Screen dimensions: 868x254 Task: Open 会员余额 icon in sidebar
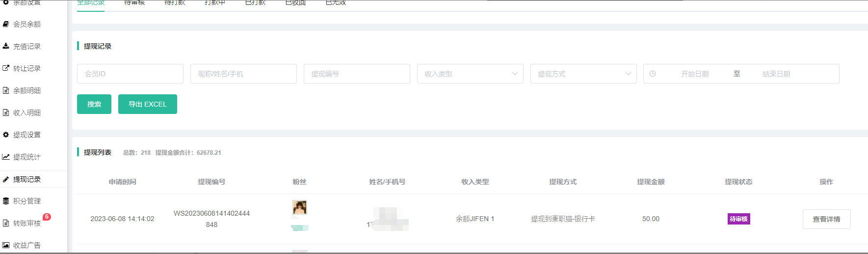click(x=6, y=24)
